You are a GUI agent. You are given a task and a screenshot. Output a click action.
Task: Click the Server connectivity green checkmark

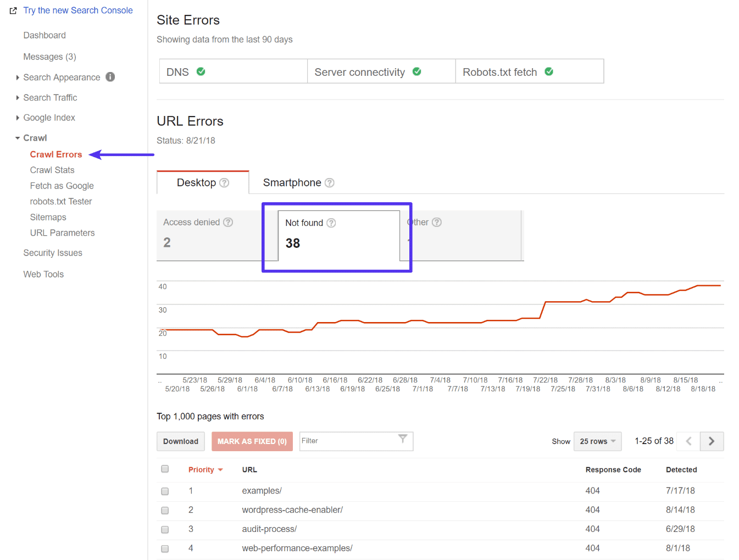416,71
